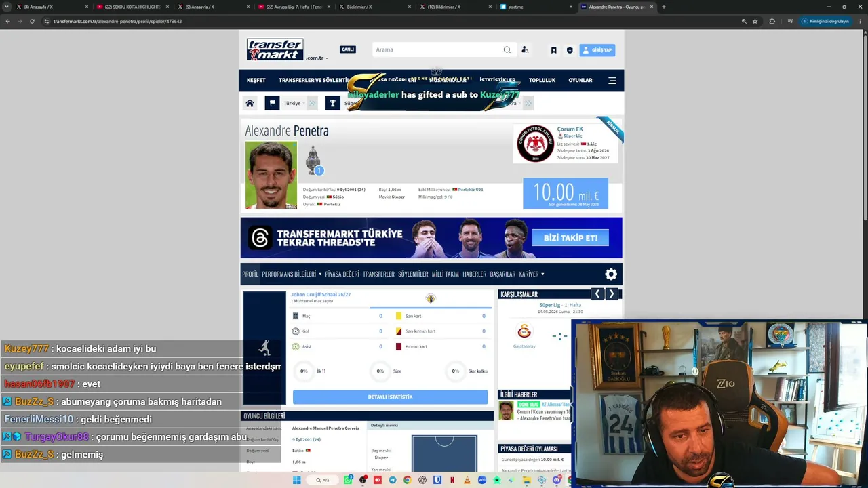This screenshot has width=868, height=488.
Task: Open Netflix from the taskbar
Action: (452, 480)
